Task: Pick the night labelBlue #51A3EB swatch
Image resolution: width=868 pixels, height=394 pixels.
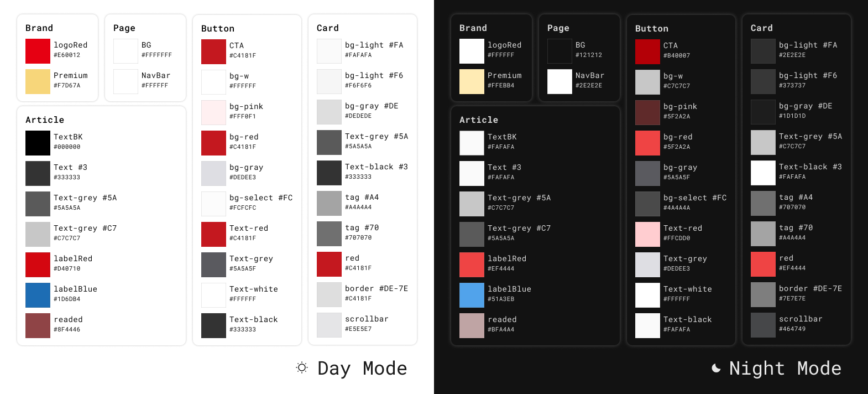Action: coord(472,295)
